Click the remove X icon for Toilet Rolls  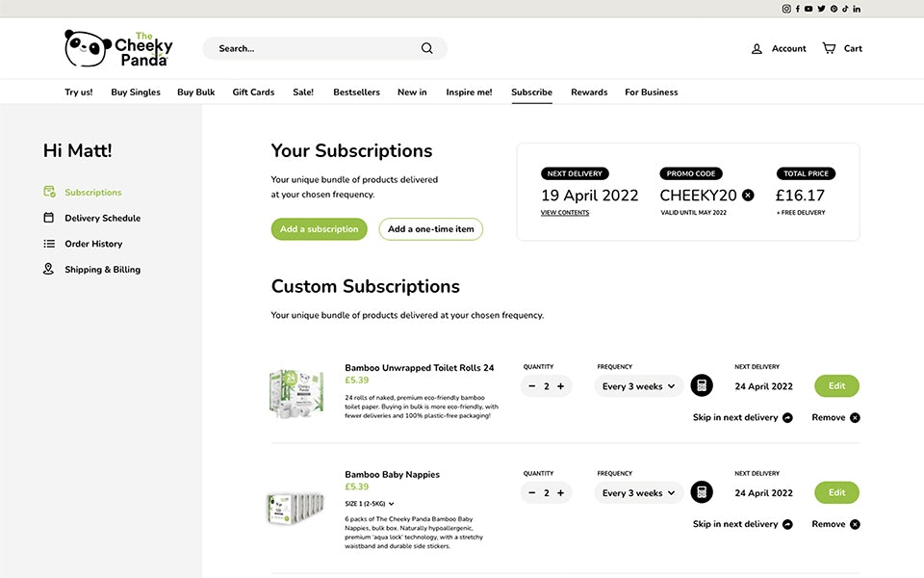(x=855, y=417)
